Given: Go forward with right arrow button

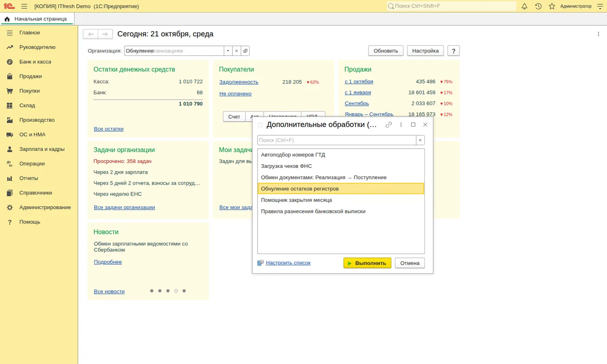Looking at the screenshot, I should (x=105, y=34).
